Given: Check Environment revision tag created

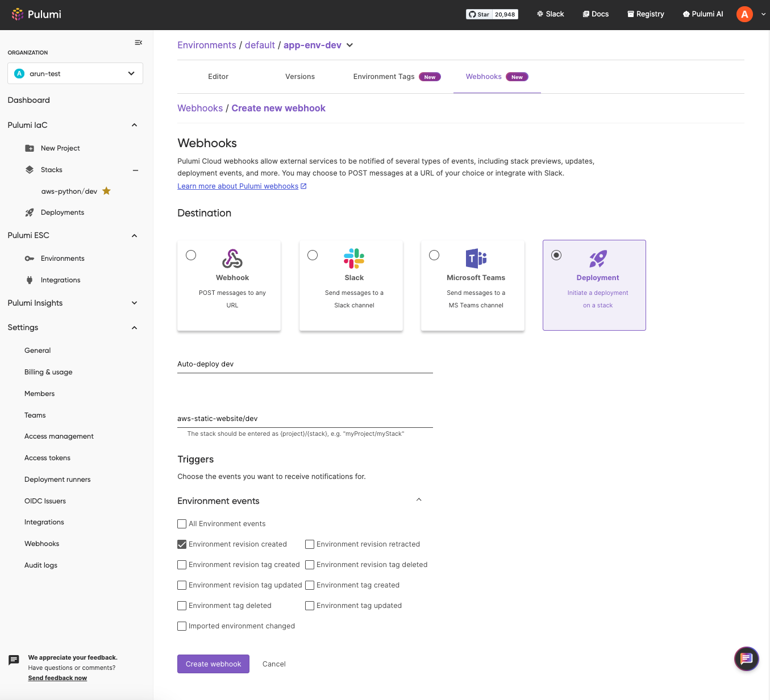Looking at the screenshot, I should [x=182, y=565].
